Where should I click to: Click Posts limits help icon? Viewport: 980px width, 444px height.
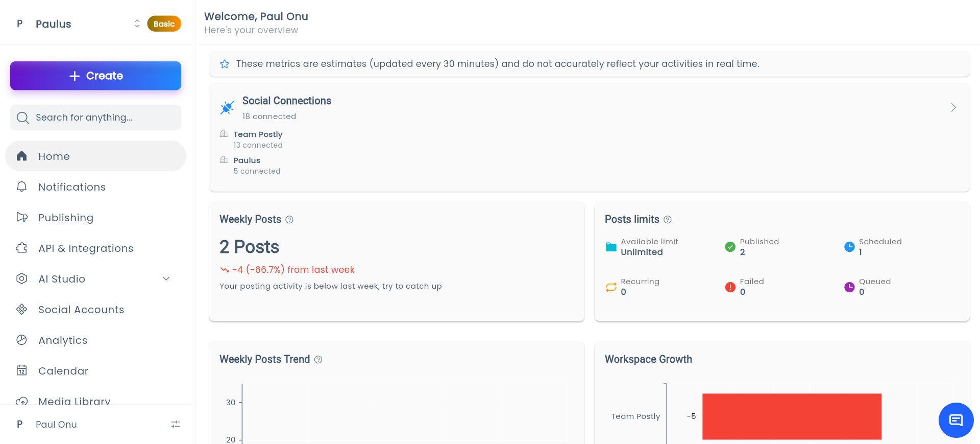click(x=668, y=220)
